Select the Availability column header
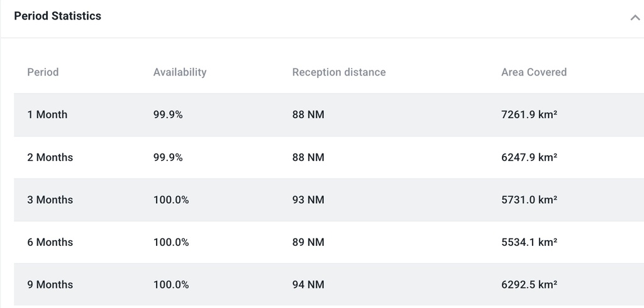Image resolution: width=644 pixels, height=308 pixels. point(180,72)
